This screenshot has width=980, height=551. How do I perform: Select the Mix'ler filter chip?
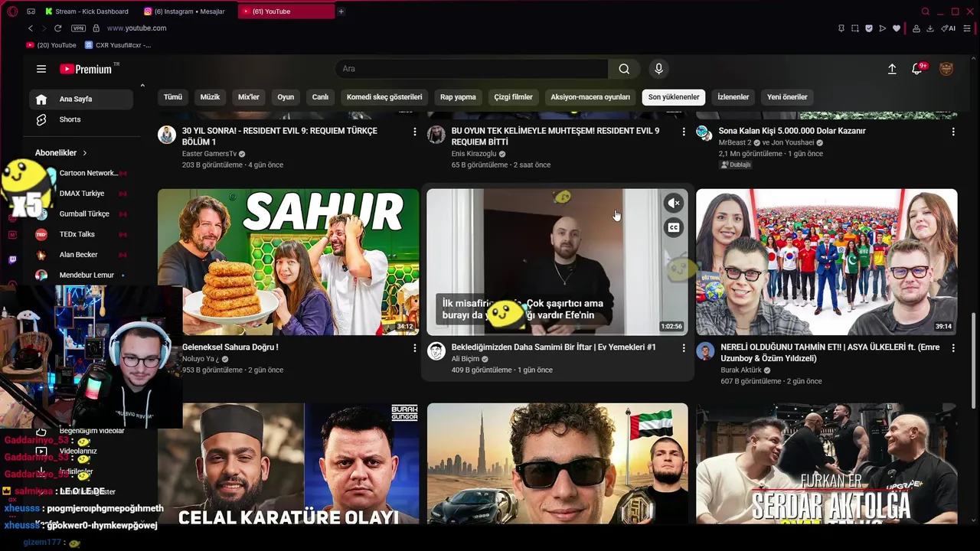coord(249,97)
